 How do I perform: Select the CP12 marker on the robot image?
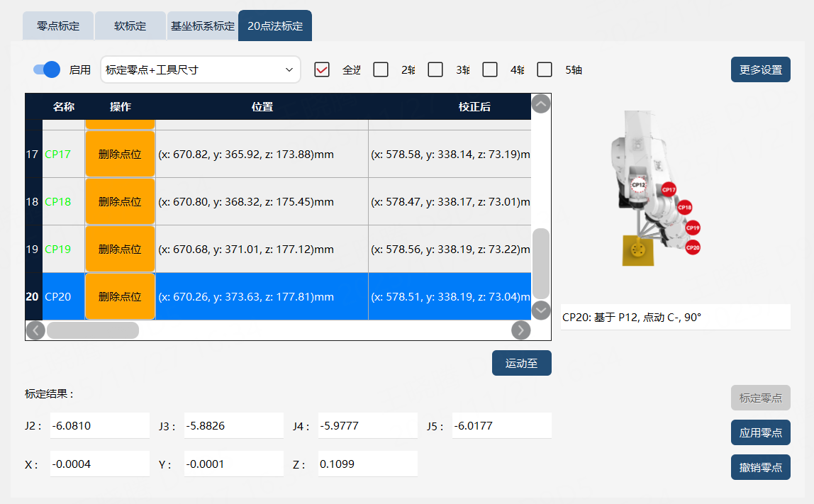[x=638, y=185]
